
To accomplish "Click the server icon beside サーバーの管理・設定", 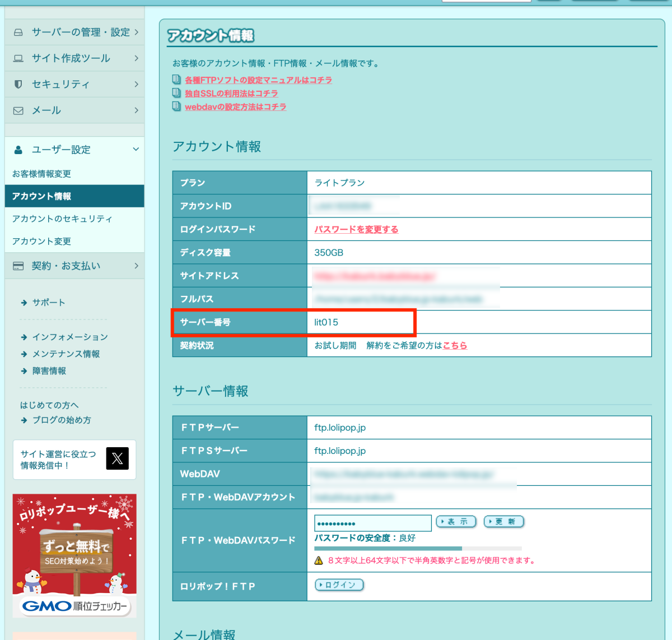I will click(18, 33).
